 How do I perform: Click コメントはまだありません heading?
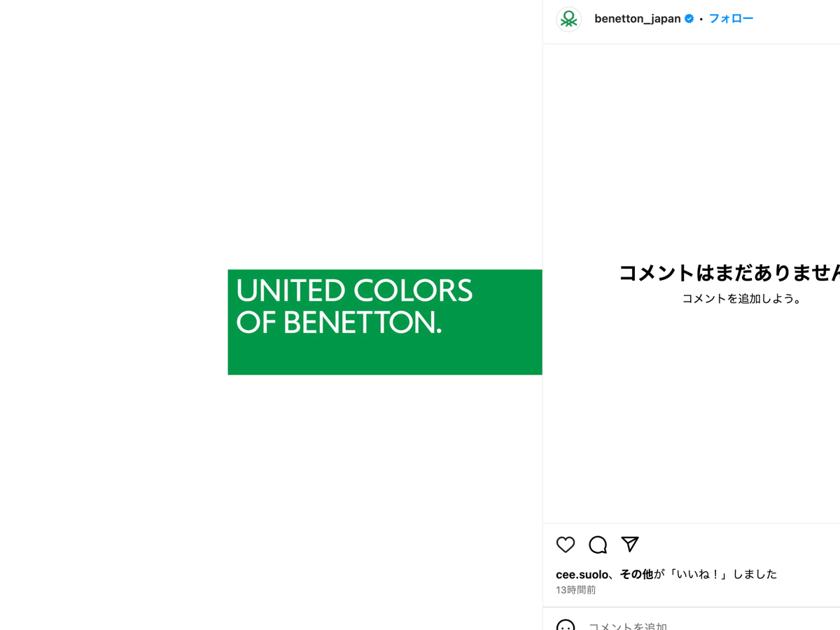[728, 273]
